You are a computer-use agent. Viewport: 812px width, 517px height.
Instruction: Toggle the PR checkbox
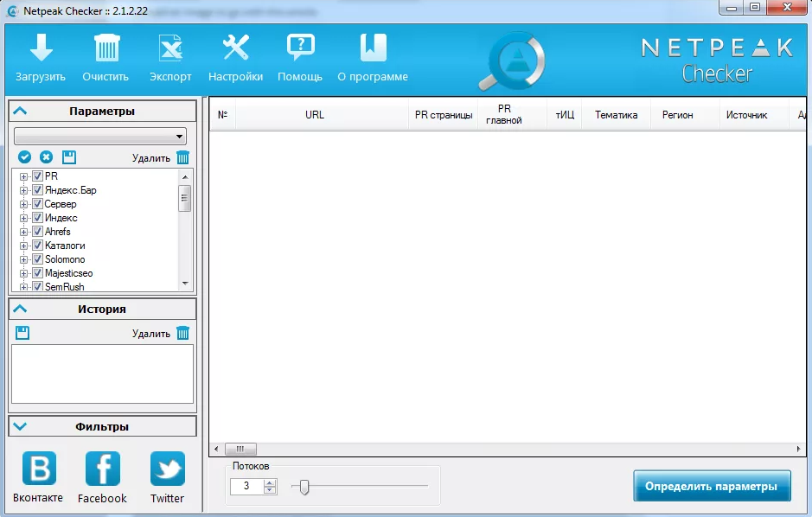coord(37,176)
